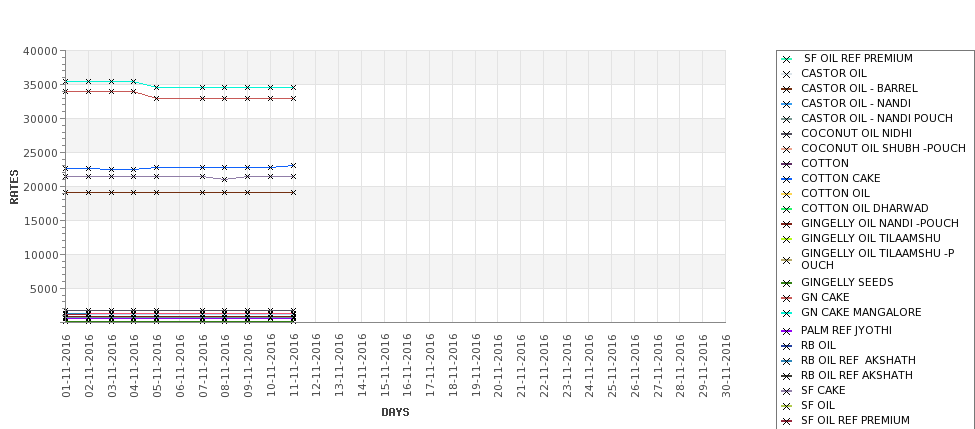Screen dimensions: 975x429
Task: Click the 20000 y-axis tick label
Action: tap(40, 187)
